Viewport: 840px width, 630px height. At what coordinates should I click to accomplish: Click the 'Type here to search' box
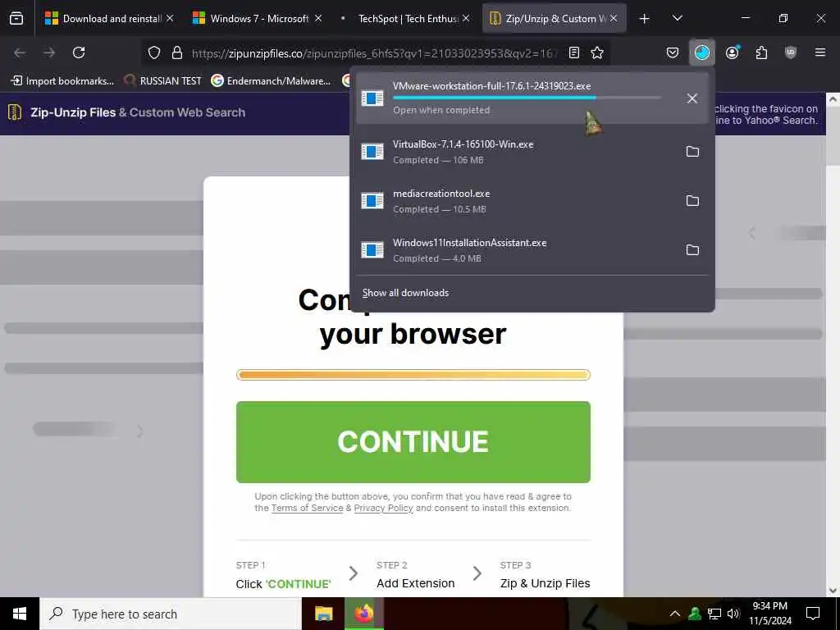[x=171, y=614]
